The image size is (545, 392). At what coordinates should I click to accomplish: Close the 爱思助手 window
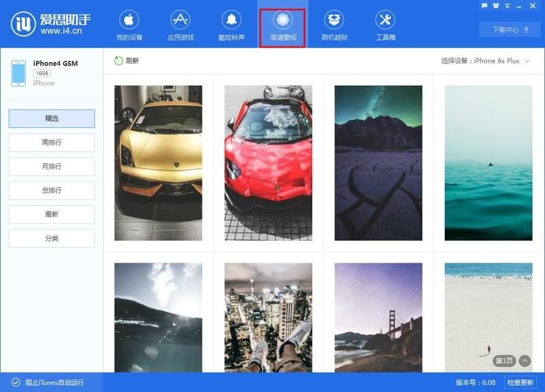coord(533,5)
